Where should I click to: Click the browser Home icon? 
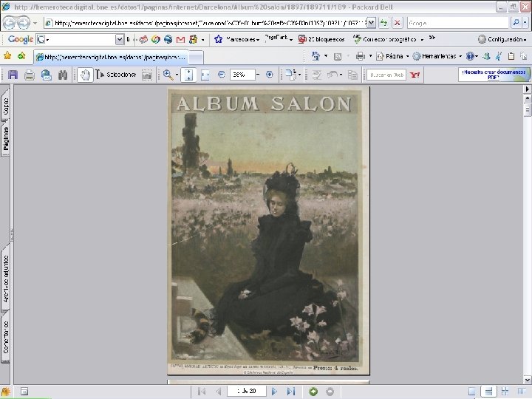pos(316,56)
